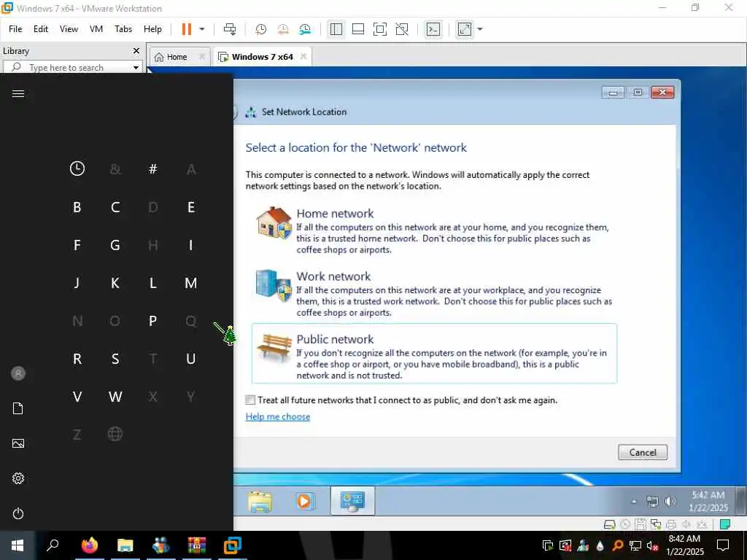The image size is (747, 560).
Task: Click the muted speaker icon in host tray
Action: tap(653, 545)
